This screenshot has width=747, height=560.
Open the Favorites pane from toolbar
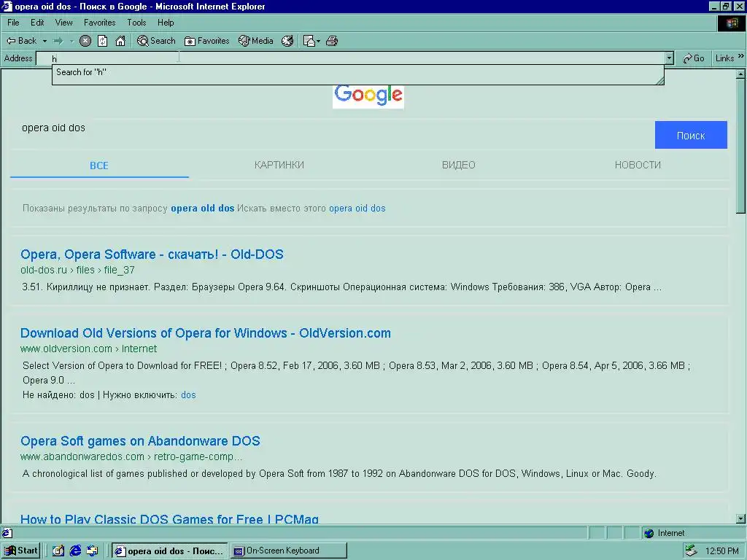[x=206, y=41]
